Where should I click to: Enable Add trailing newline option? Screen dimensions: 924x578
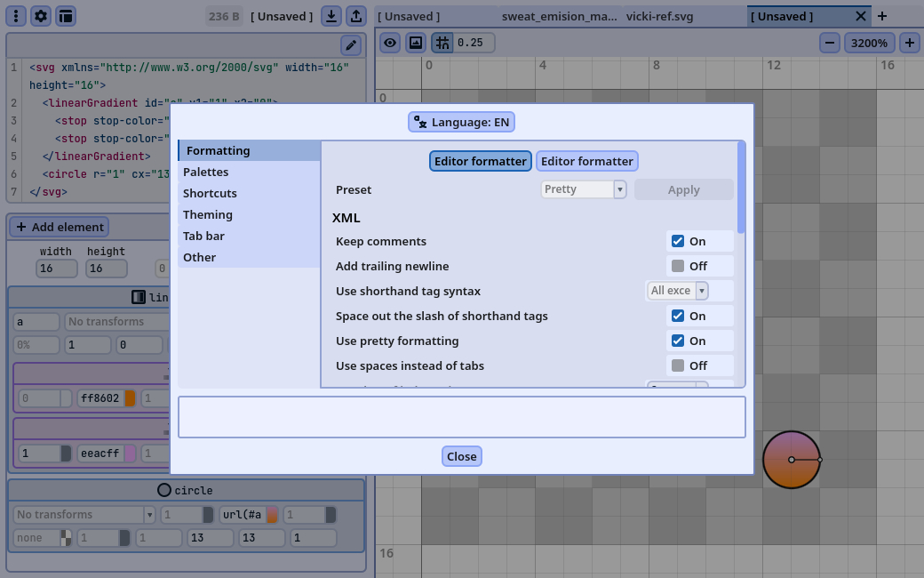[678, 266]
